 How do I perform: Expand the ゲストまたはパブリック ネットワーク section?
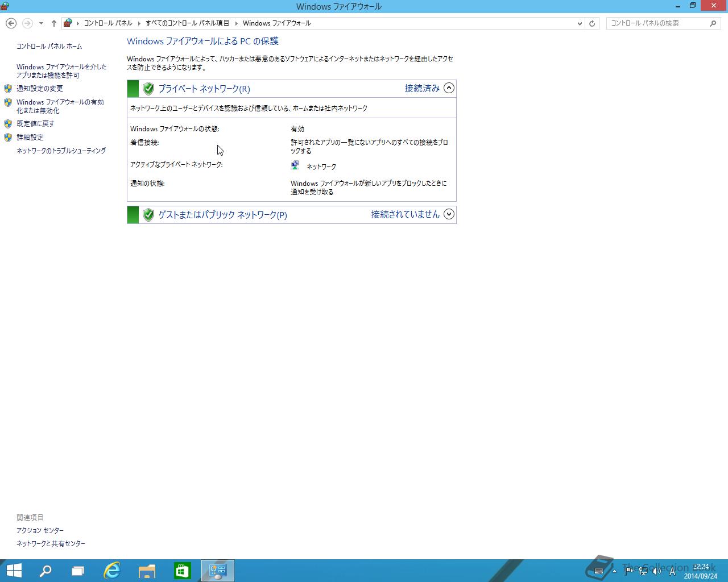[449, 214]
